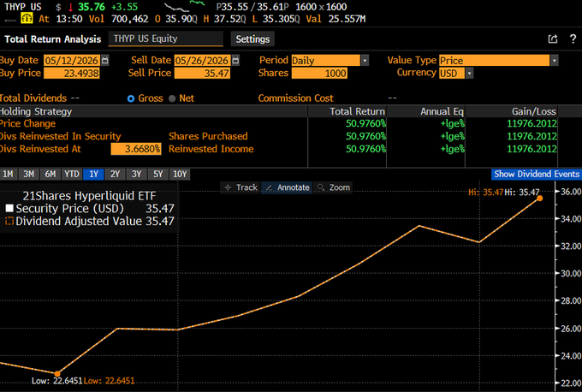Click the THYP US ticker text
This screenshot has width=582, height=392.
pyautogui.click(x=22, y=7)
